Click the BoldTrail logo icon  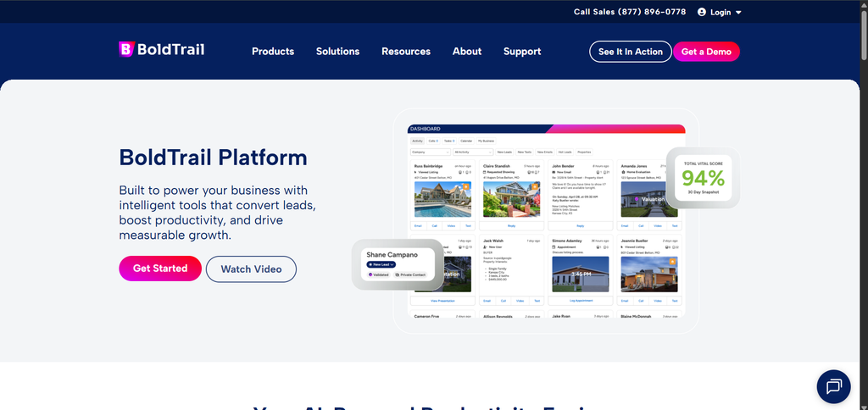pyautogui.click(x=126, y=50)
